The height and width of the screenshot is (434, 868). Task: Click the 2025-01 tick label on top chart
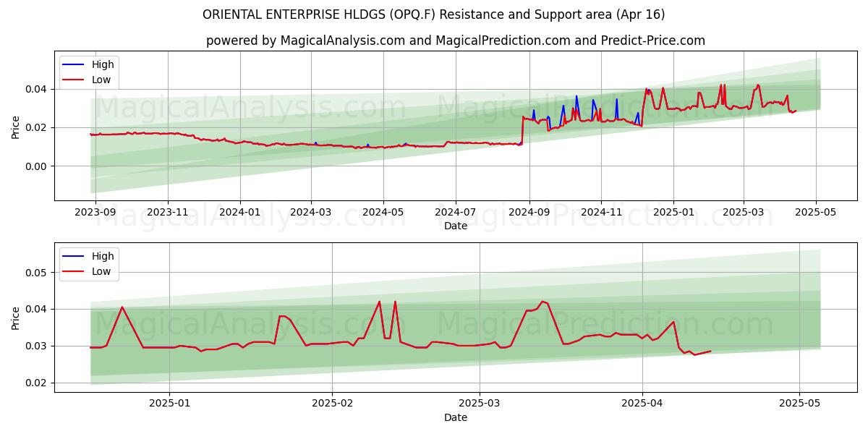pos(673,213)
